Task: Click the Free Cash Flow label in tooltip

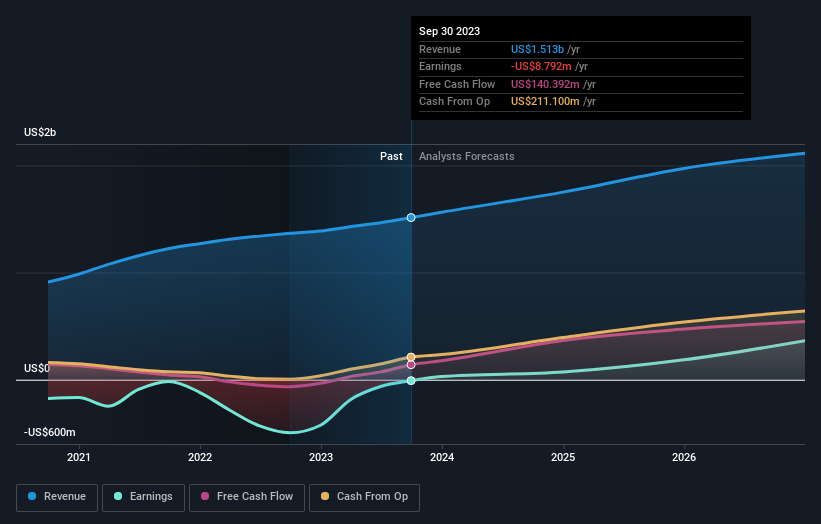Action: click(457, 84)
